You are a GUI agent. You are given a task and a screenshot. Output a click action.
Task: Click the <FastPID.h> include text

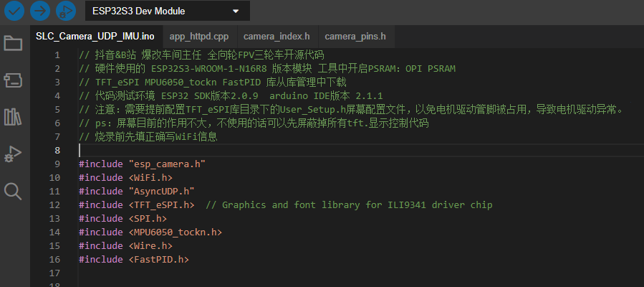(159, 260)
